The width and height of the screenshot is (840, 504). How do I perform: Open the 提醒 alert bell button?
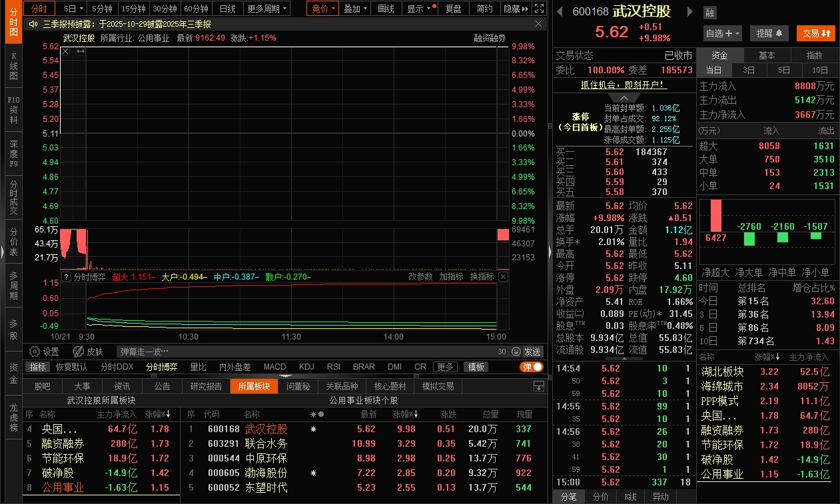click(769, 33)
